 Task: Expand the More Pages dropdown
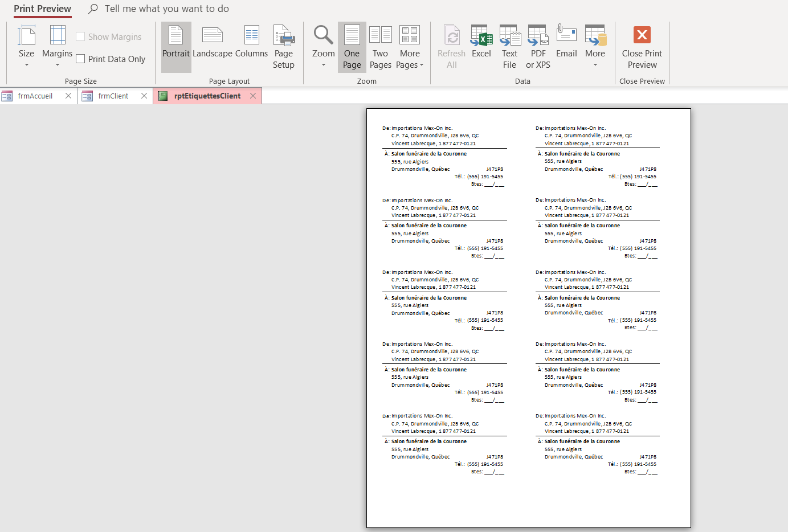point(410,47)
